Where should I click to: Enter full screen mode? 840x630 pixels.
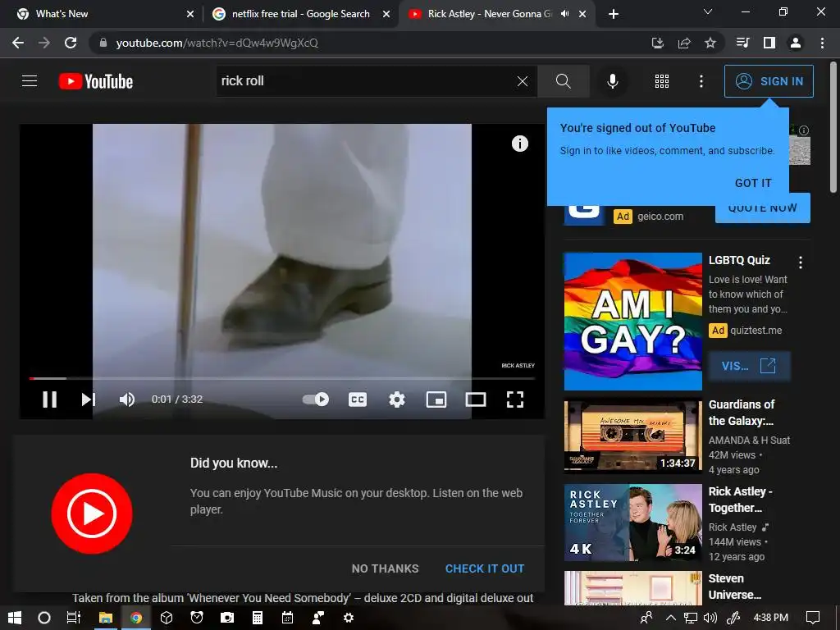click(x=515, y=399)
